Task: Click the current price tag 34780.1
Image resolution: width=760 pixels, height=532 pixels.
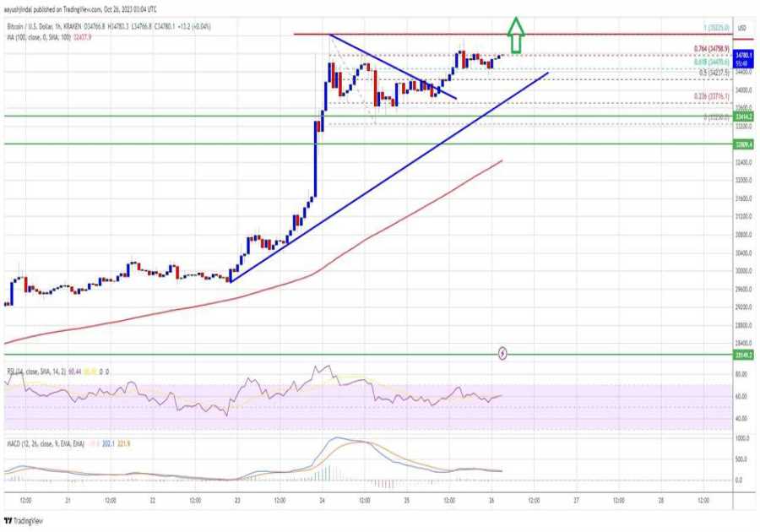Action: coord(742,54)
